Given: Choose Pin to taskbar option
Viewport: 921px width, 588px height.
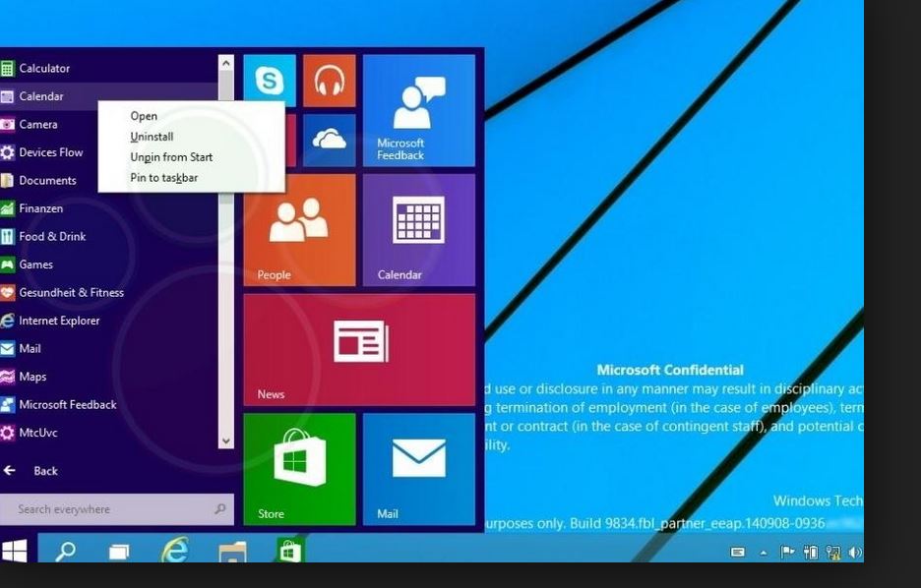Looking at the screenshot, I should click(x=163, y=178).
